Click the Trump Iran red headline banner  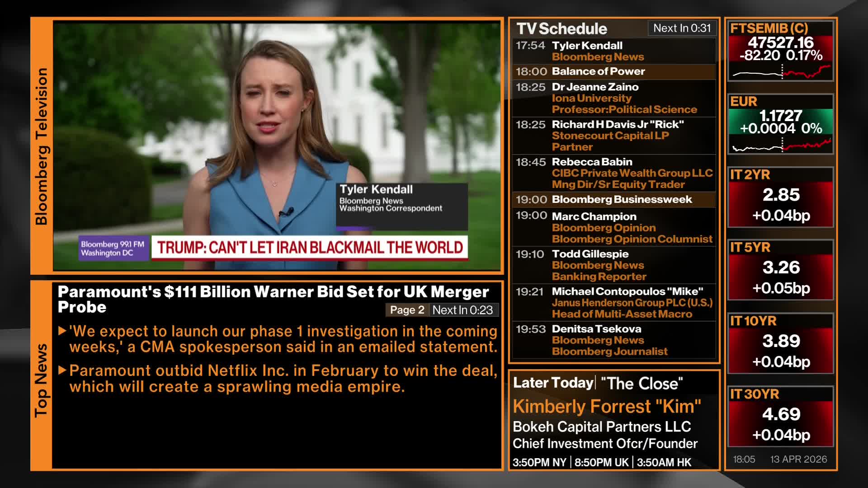tap(310, 248)
